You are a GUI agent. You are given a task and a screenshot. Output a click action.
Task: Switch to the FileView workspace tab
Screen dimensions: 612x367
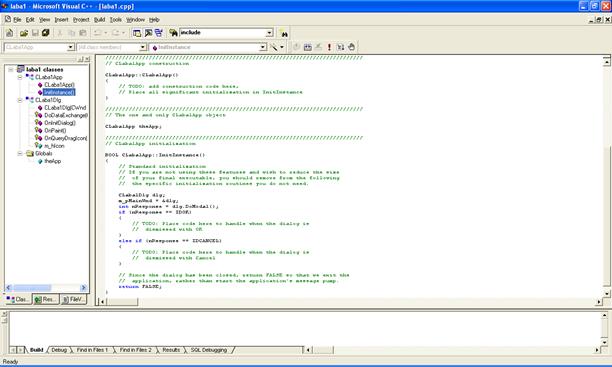click(x=73, y=299)
